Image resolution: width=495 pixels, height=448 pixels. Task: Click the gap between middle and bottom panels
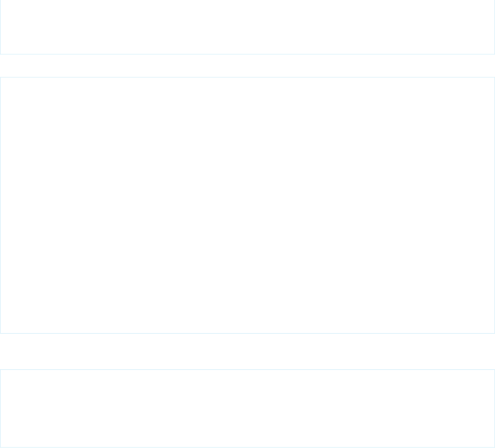[x=247, y=351]
